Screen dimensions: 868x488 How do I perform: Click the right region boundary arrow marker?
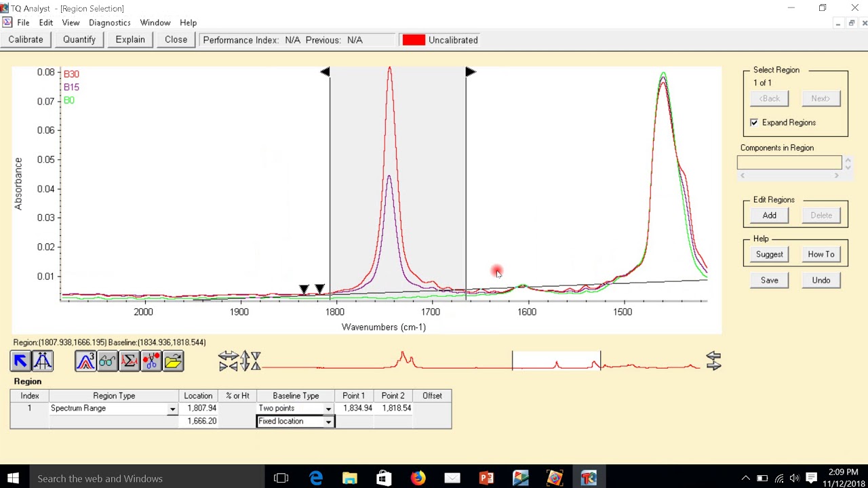(x=471, y=72)
